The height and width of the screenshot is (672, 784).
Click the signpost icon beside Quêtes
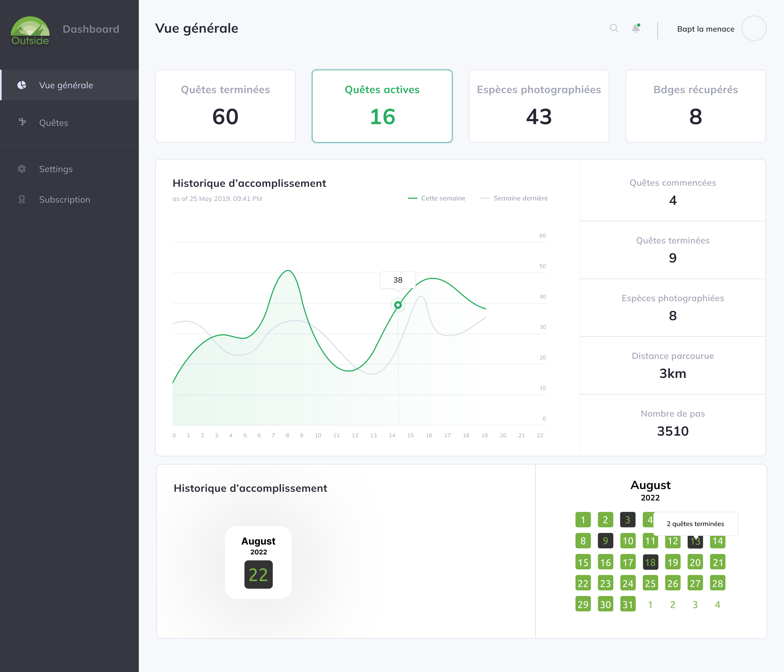click(22, 122)
